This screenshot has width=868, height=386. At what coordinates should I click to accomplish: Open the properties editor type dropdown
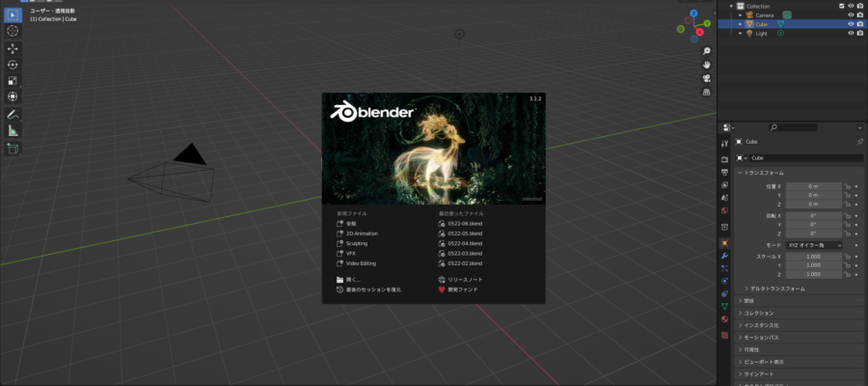[x=728, y=128]
